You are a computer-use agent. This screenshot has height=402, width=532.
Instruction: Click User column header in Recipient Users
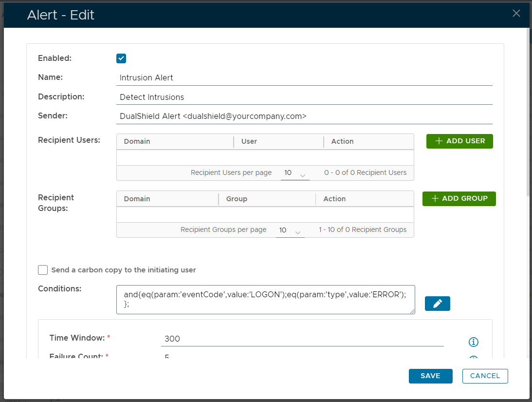tap(249, 141)
